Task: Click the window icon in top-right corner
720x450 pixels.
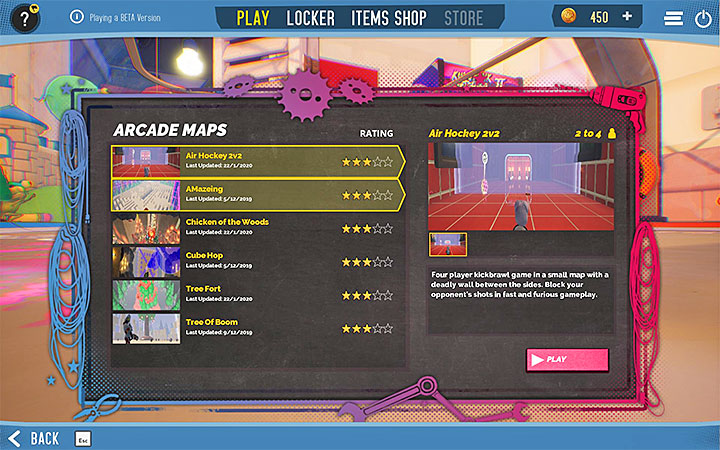Action: click(x=701, y=19)
